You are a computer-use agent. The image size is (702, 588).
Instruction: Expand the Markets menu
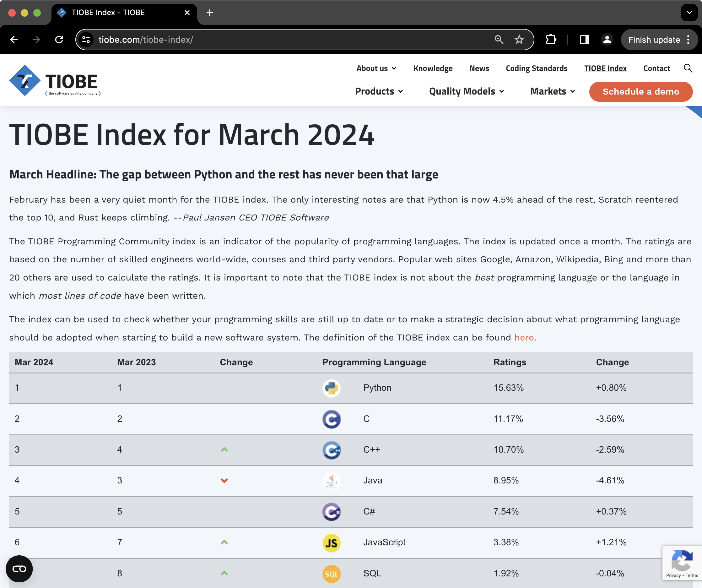click(x=553, y=91)
